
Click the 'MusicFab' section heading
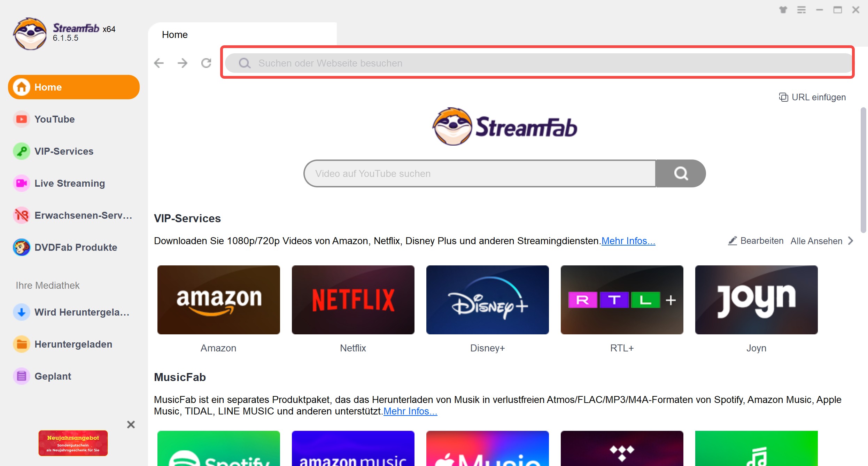click(180, 377)
